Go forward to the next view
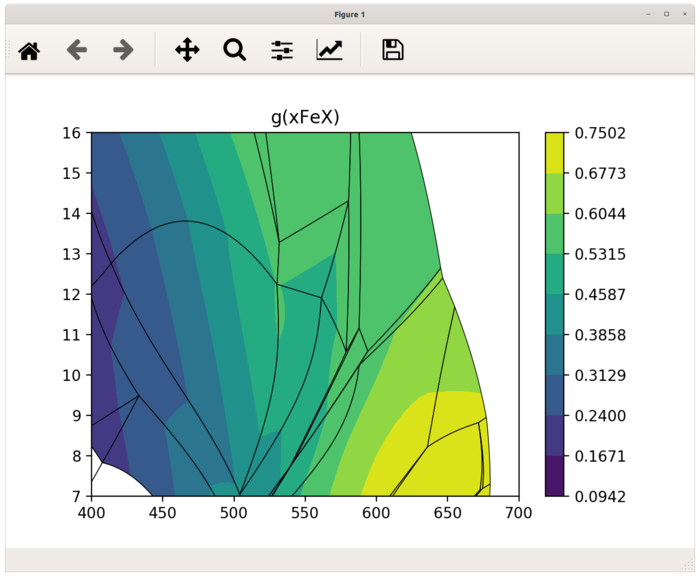 point(123,50)
